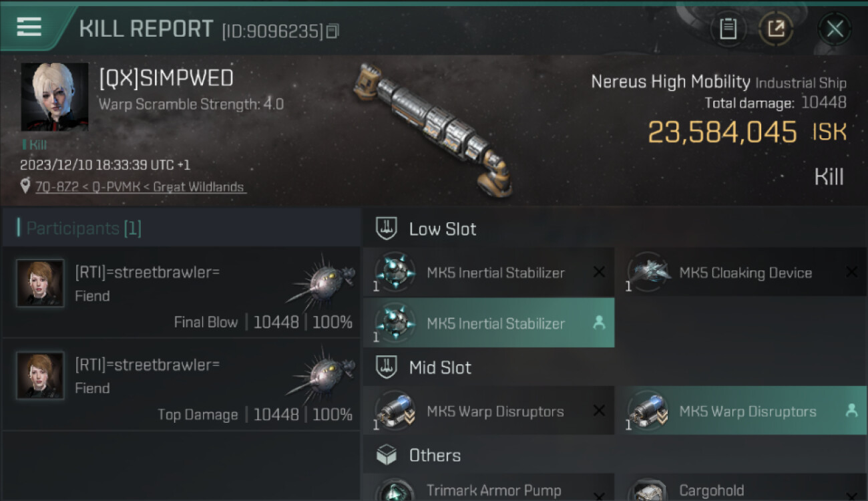868x501 pixels.
Task: Click the Low Slot section header
Action: pyautogui.click(x=442, y=229)
